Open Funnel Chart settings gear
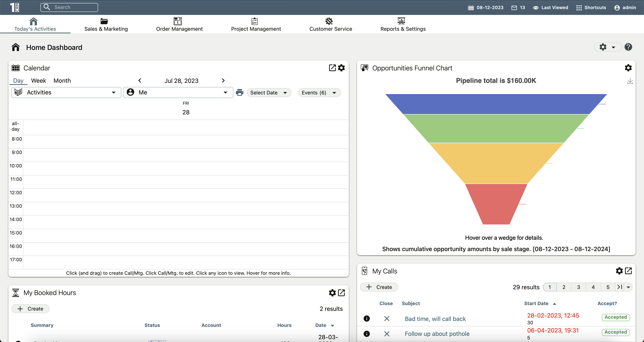This screenshot has width=644, height=342. coord(628,68)
